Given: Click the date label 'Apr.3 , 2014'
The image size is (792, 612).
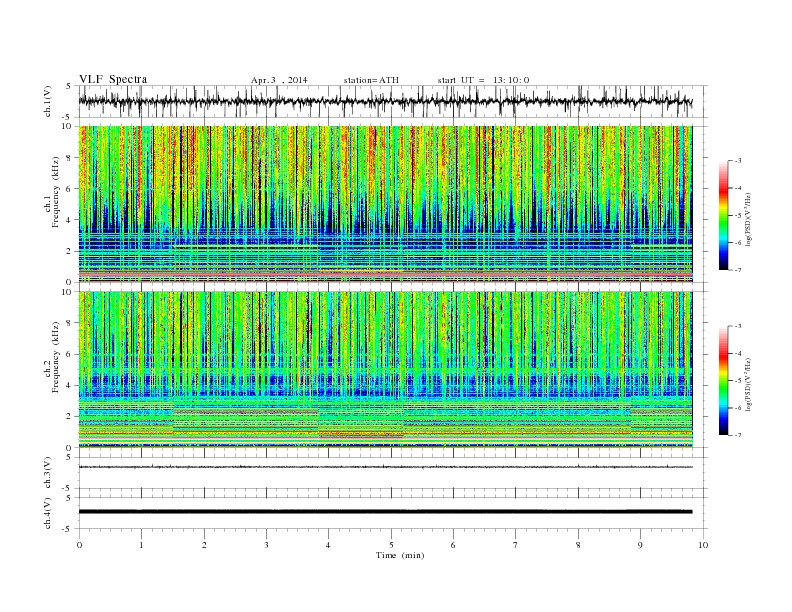Looking at the screenshot, I should click(x=279, y=80).
